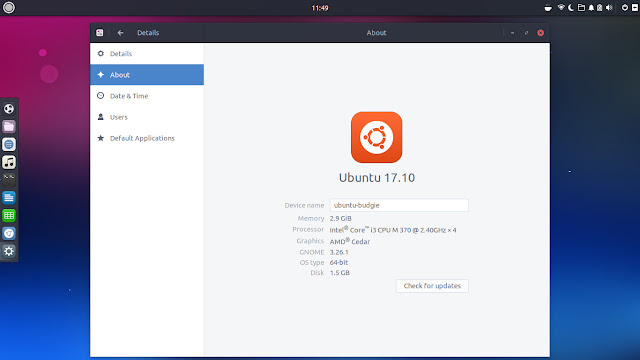The width and height of the screenshot is (640, 360).
Task: Open the user session power indicator
Action: [624, 8]
